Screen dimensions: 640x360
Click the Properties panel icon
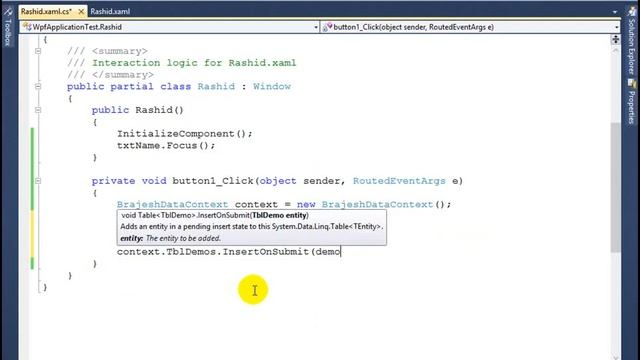pyautogui.click(x=632, y=83)
